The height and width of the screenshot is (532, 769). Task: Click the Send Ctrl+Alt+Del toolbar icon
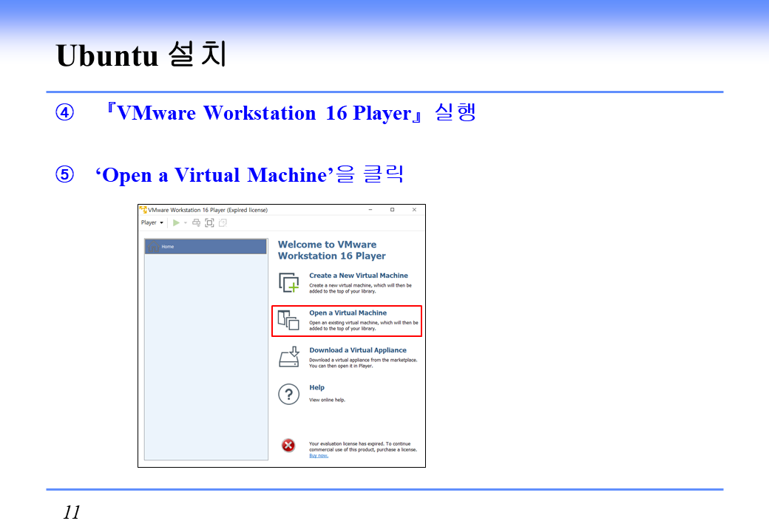point(196,222)
